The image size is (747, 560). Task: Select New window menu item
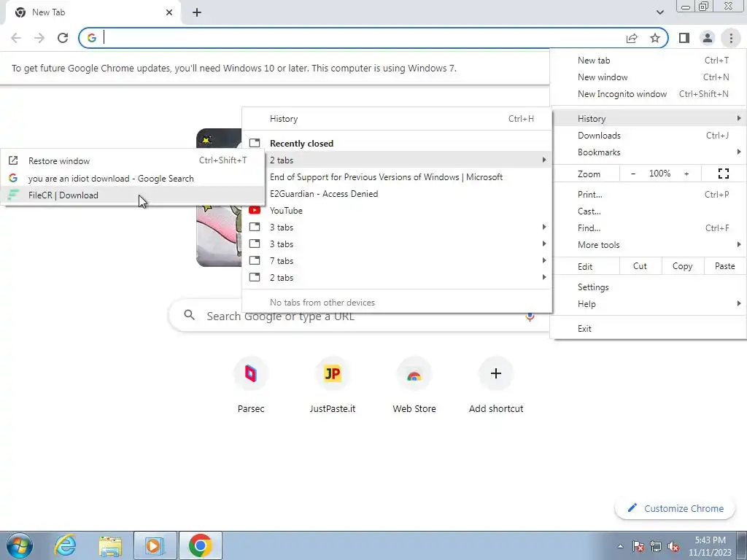pyautogui.click(x=649, y=77)
